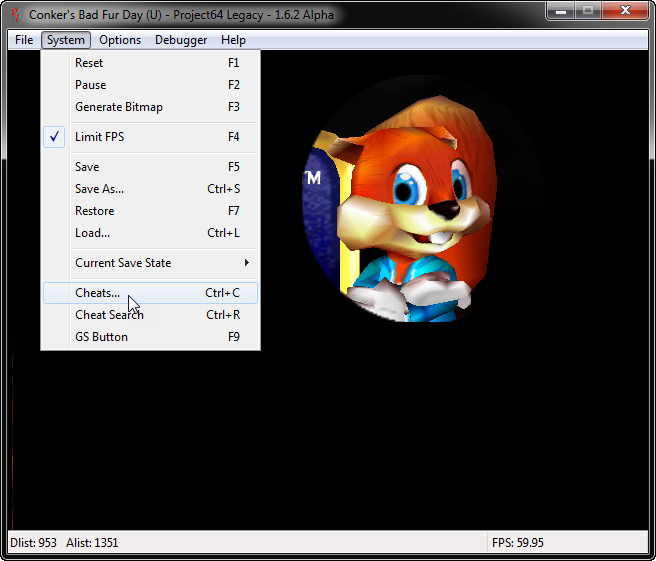The height and width of the screenshot is (561, 656).
Task: Click the GS Button menu entry
Action: tap(151, 337)
